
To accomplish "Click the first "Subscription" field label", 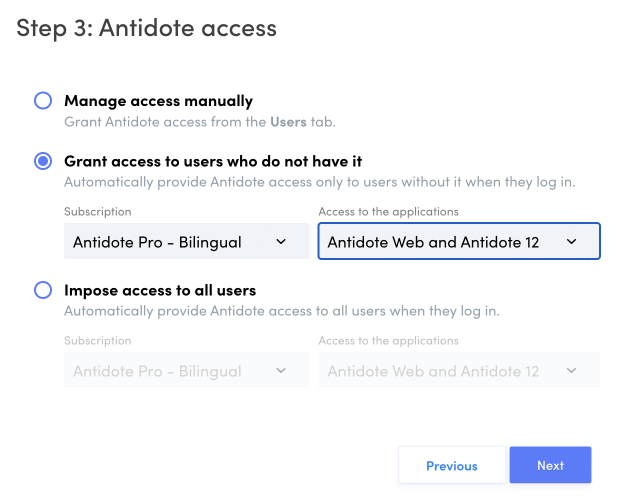I will [x=97, y=212].
